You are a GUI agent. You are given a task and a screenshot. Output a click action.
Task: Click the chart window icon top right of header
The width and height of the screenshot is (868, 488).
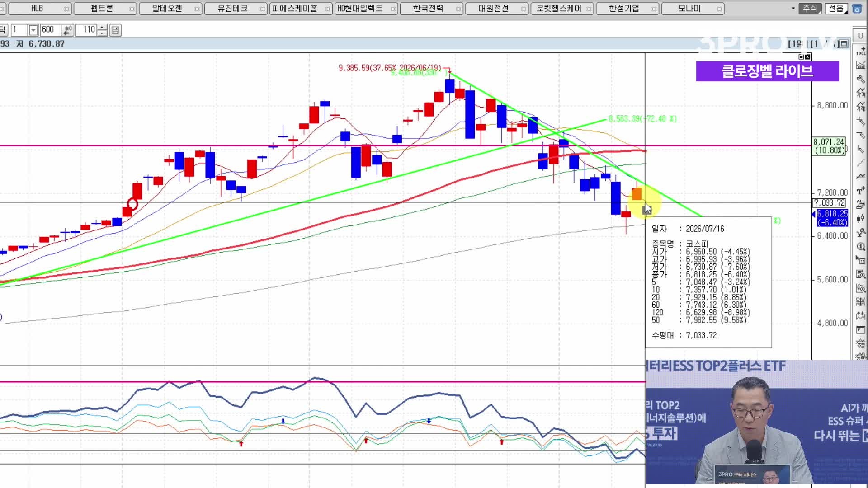(x=844, y=44)
